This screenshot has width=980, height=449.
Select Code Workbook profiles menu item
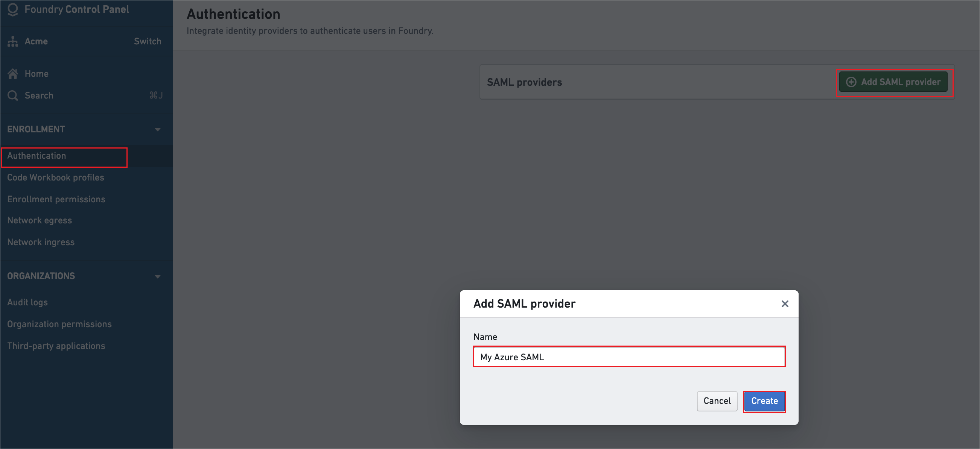tap(55, 177)
